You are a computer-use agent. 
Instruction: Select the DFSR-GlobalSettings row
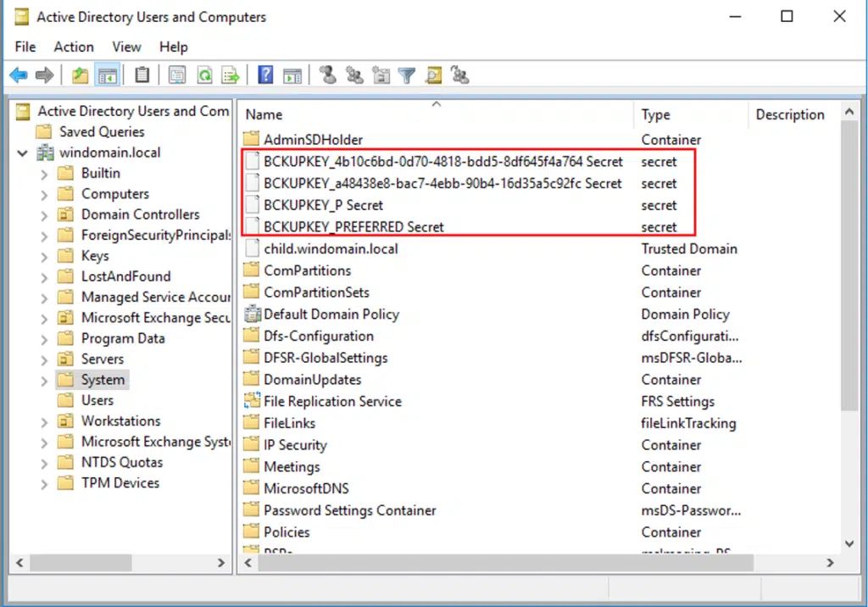click(x=325, y=358)
